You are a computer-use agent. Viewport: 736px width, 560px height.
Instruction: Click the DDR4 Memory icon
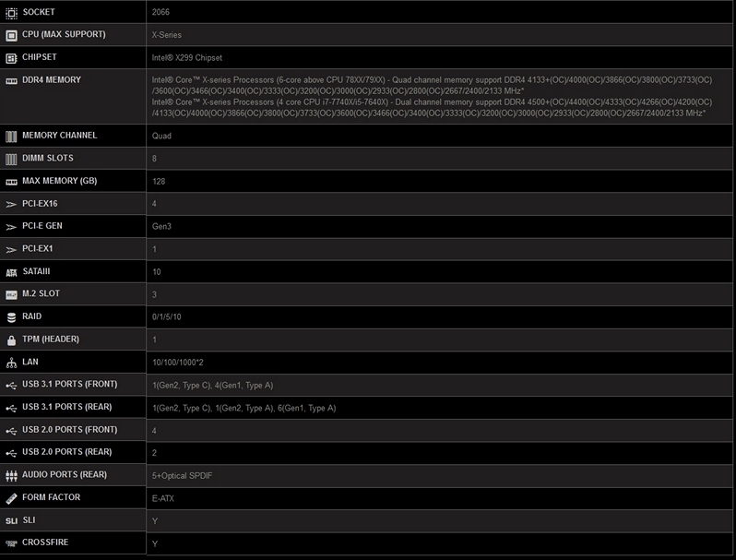[11, 81]
